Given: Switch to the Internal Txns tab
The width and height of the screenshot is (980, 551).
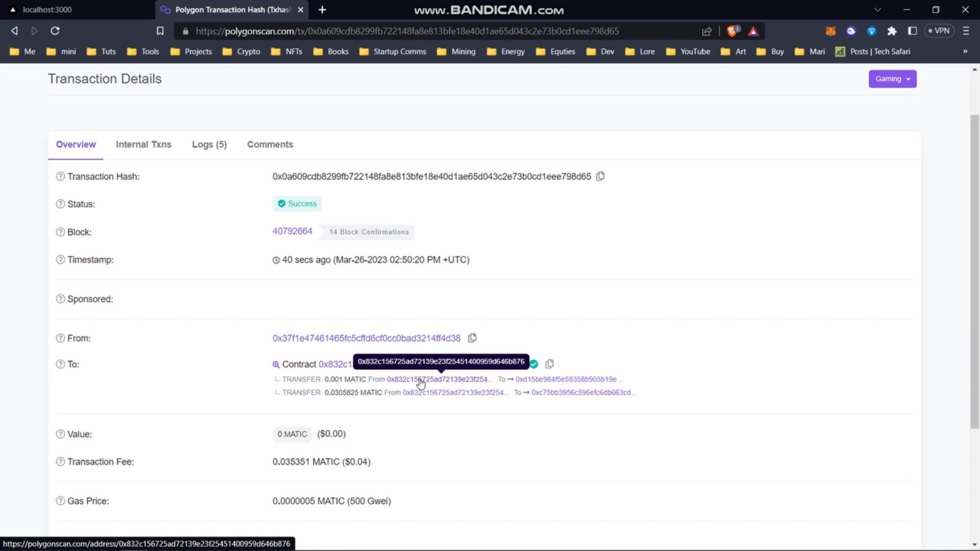Looking at the screenshot, I should (143, 144).
